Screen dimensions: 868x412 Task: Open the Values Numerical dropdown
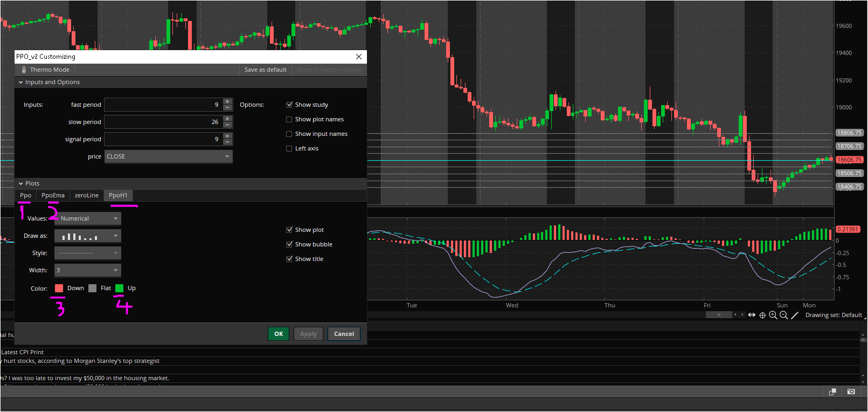(88, 218)
